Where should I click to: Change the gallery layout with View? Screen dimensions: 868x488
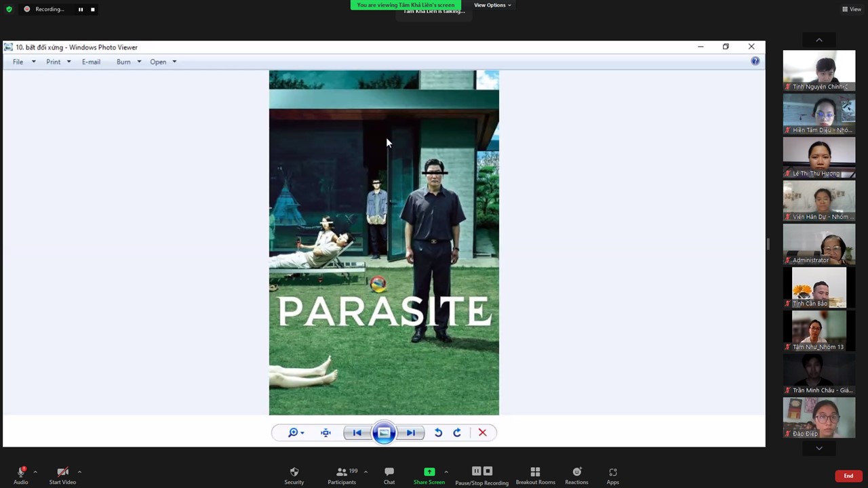[851, 9]
